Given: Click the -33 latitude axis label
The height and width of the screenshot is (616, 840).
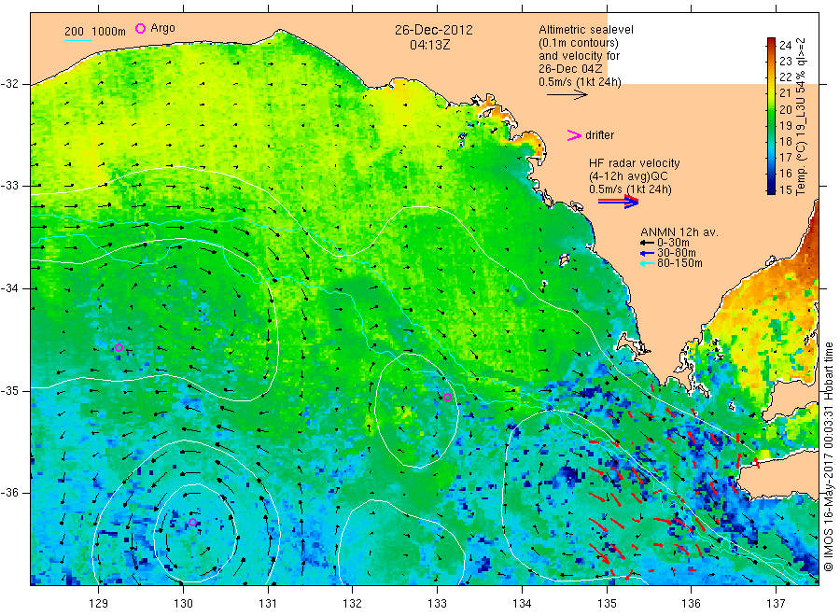Looking at the screenshot, I should 9,186.
